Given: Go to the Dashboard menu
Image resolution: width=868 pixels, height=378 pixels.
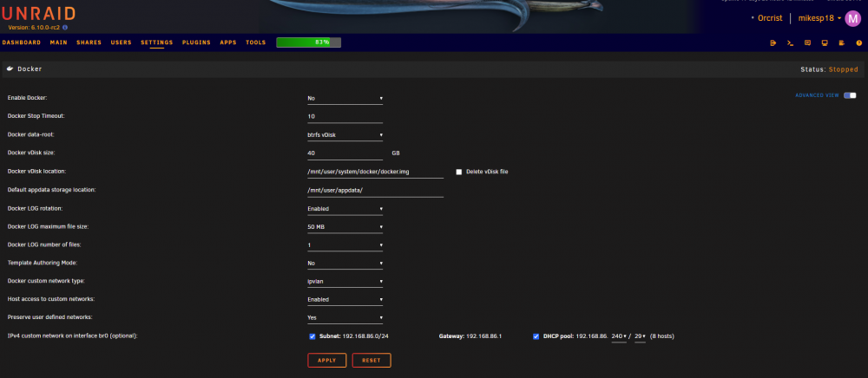Looking at the screenshot, I should click(22, 42).
